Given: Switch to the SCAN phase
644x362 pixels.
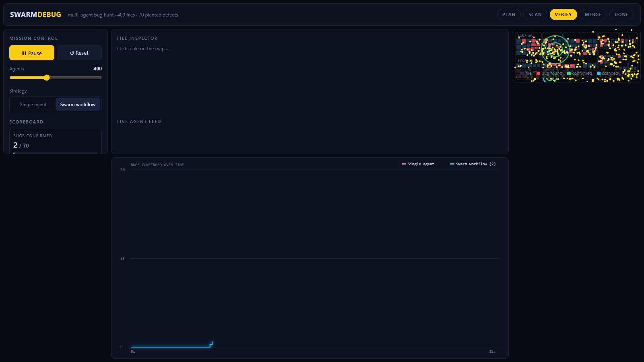Looking at the screenshot, I should pyautogui.click(x=535, y=14).
